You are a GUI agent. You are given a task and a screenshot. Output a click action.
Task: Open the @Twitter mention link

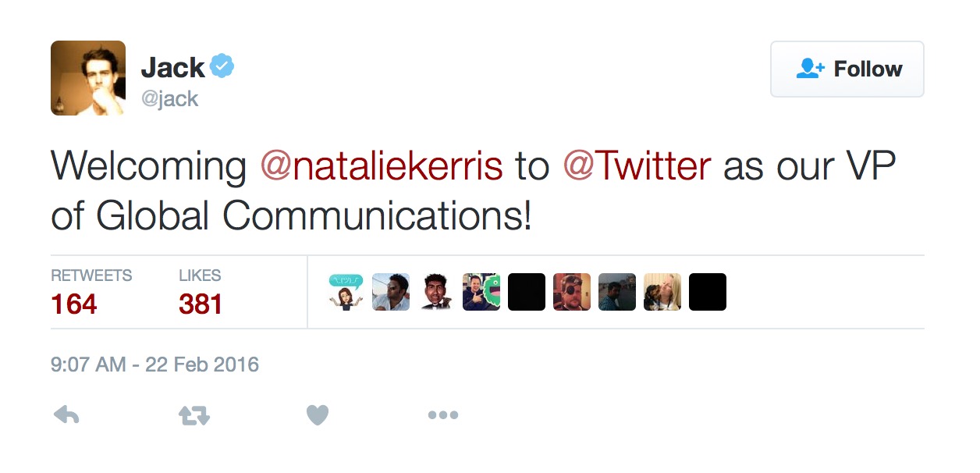click(x=637, y=166)
